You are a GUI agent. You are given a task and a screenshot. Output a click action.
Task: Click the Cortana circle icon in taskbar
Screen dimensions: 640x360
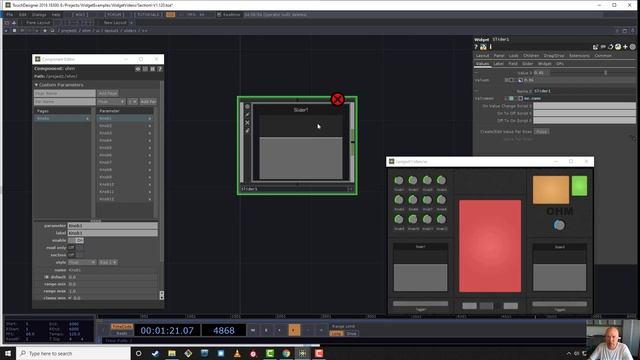tap(139, 353)
